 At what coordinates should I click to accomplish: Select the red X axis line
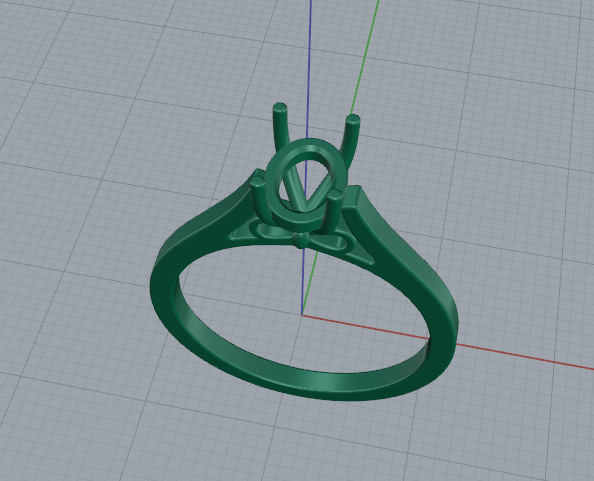523,357
